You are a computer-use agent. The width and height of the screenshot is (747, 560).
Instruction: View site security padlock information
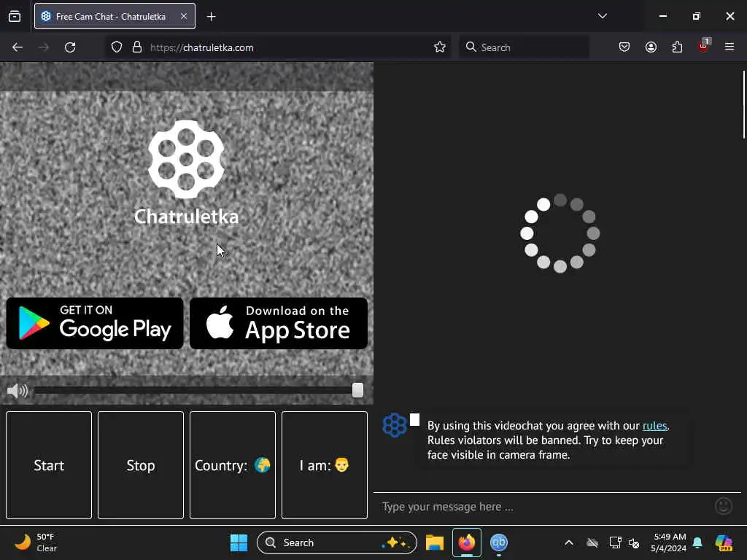tap(137, 47)
